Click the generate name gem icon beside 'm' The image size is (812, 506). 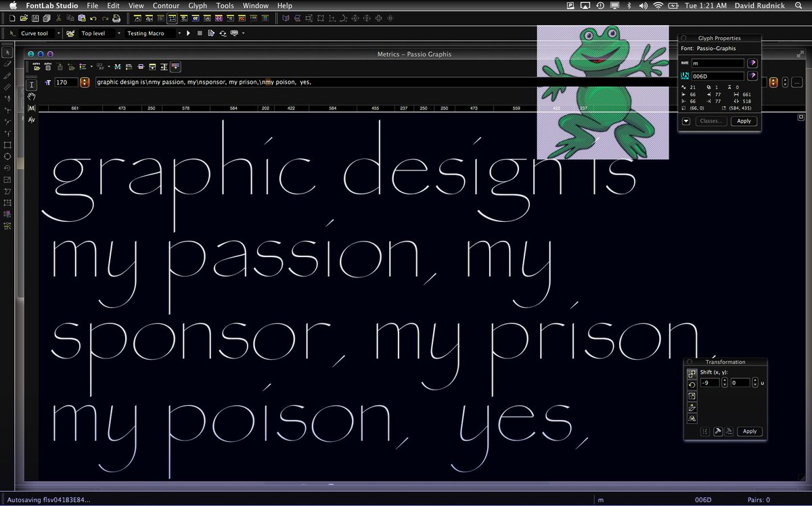(752, 63)
